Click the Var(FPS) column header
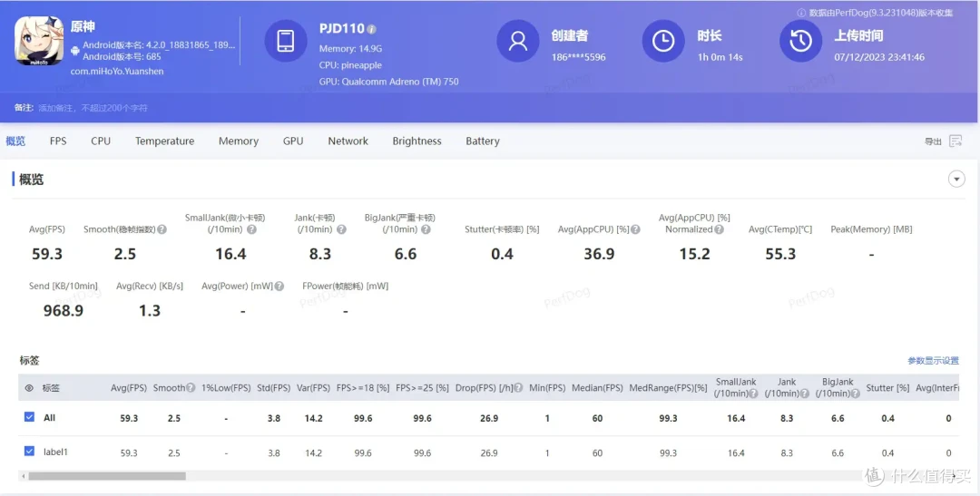The height and width of the screenshot is (496, 980). tap(313, 388)
